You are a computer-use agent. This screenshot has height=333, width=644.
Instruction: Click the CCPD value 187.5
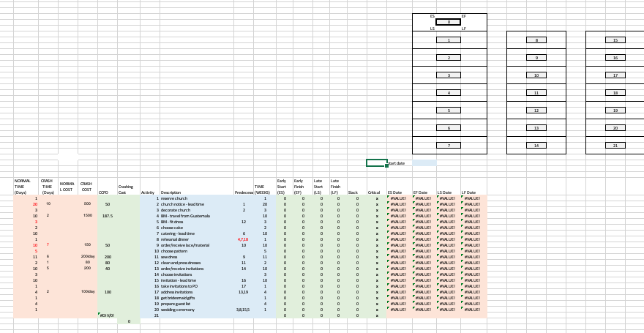[x=108, y=216]
